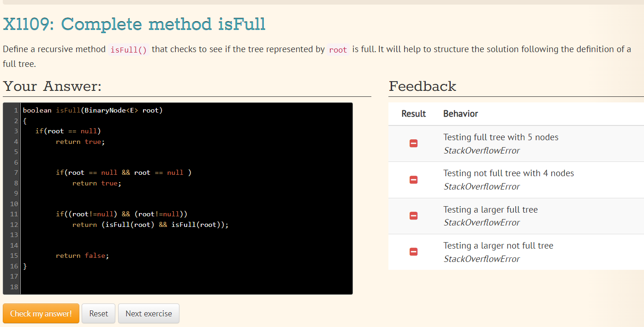Place cursor on line 12 isFull(root) return statement
Image resolution: width=644 pixels, height=327 pixels.
tap(150, 225)
